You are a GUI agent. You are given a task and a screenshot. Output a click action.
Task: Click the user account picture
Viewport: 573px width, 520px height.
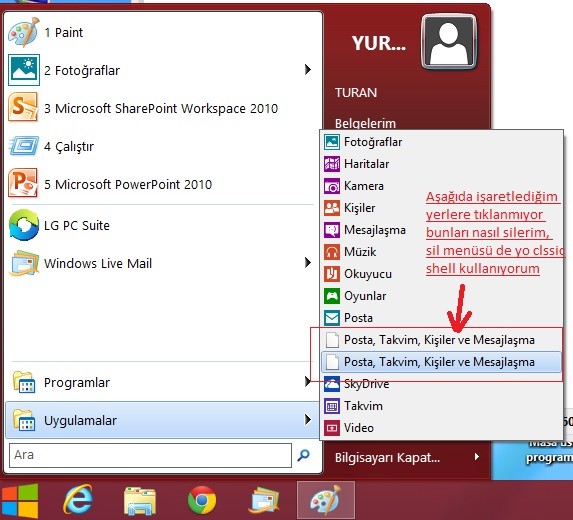pyautogui.click(x=449, y=42)
